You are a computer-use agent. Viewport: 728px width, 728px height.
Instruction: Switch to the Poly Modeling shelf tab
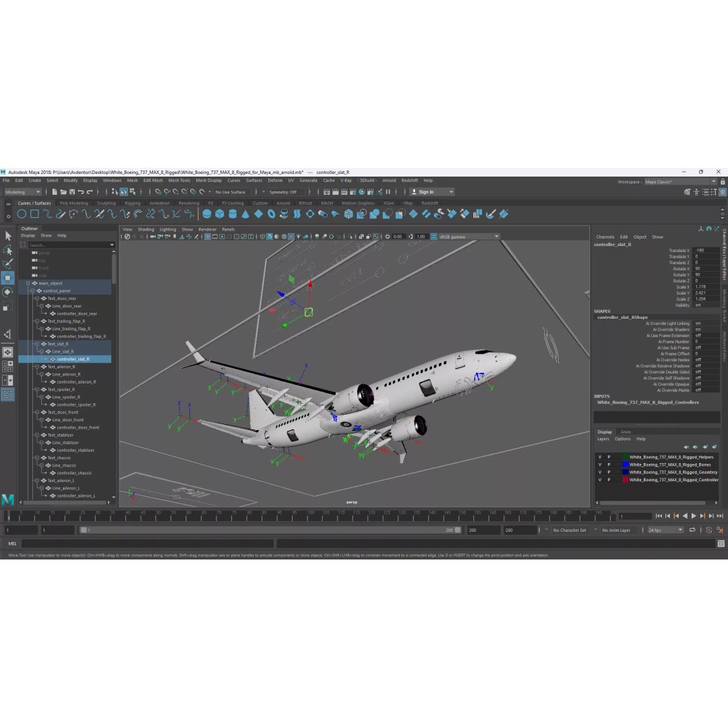(74, 203)
